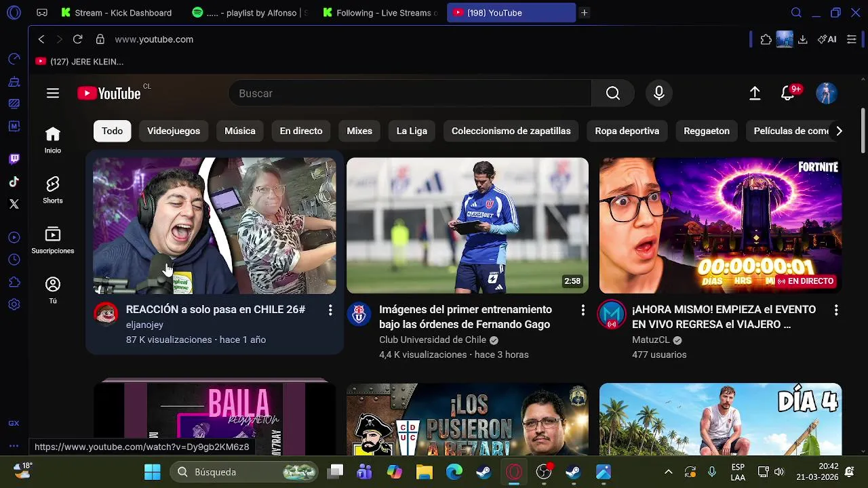The image size is (868, 488).
Task: Go back to previous page
Action: click(41, 39)
